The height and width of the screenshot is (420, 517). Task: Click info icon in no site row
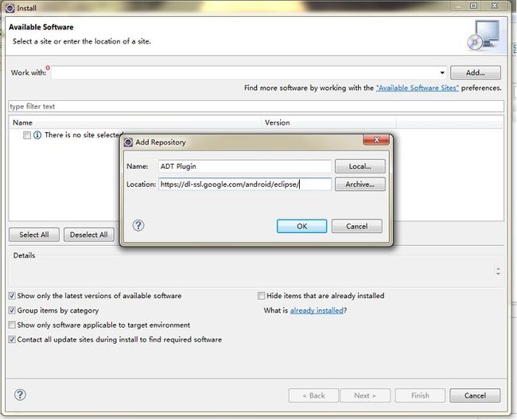click(x=37, y=135)
